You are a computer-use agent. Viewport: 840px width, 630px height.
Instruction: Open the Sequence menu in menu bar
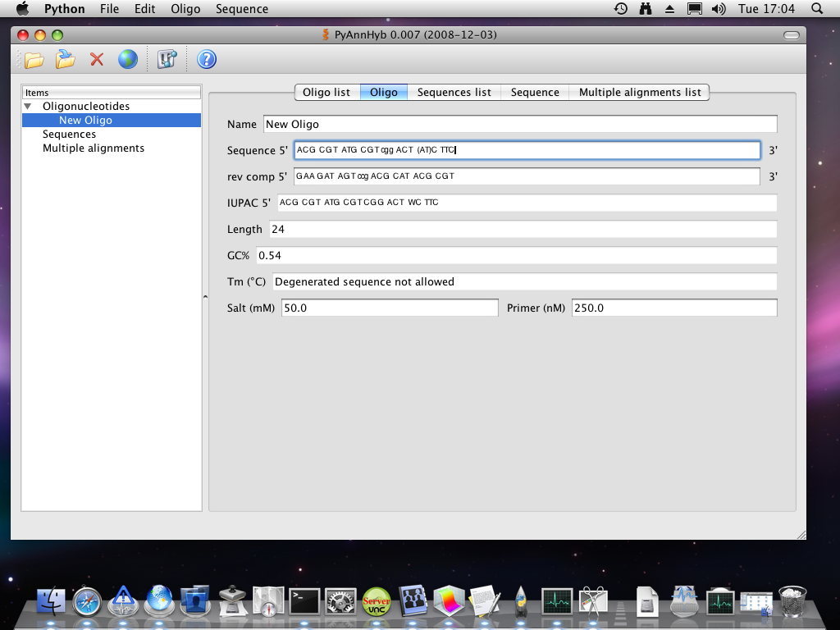(242, 9)
